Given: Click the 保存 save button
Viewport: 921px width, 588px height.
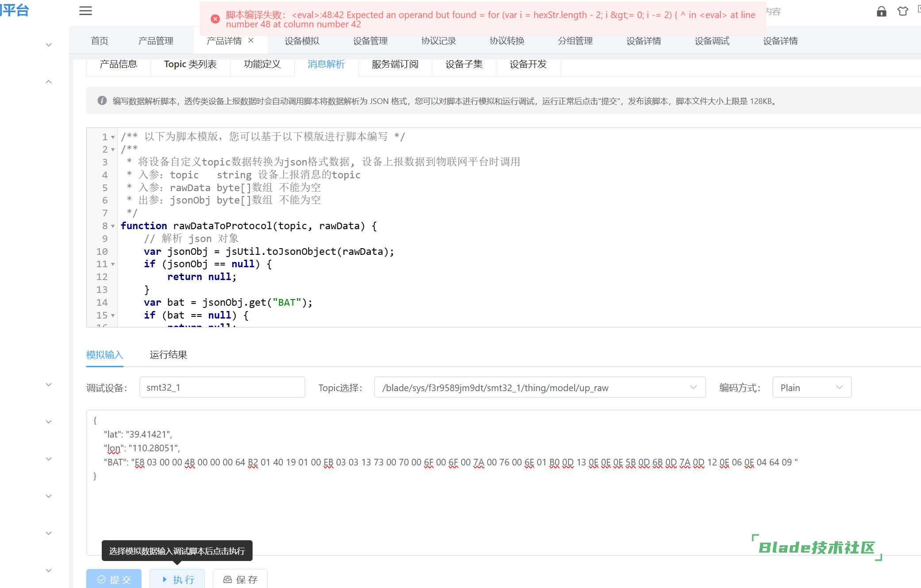Looking at the screenshot, I should point(240,579).
